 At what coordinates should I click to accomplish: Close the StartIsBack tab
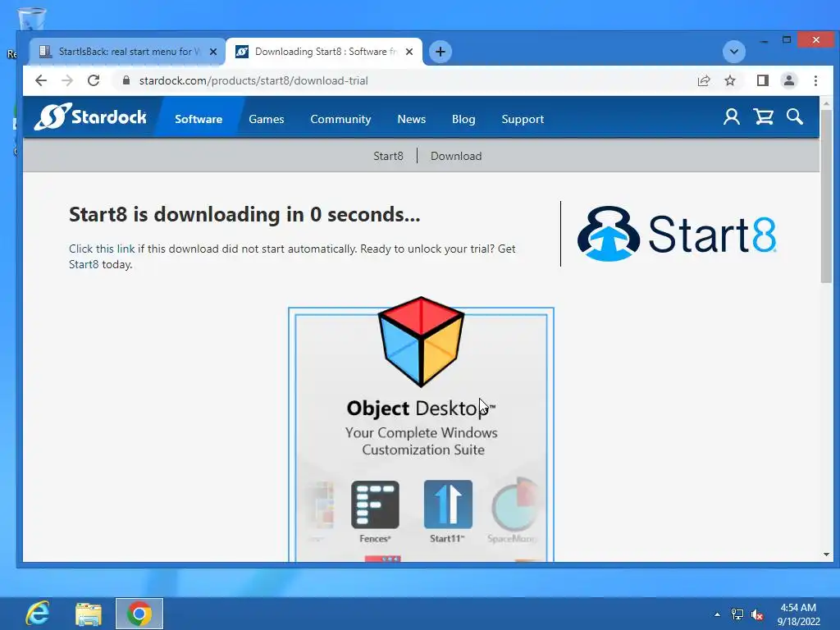(x=212, y=52)
